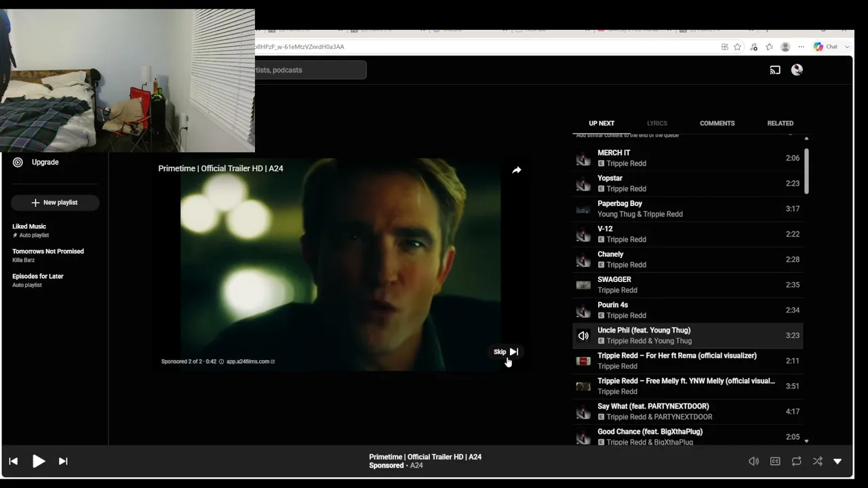This screenshot has width=868, height=488.
Task: Switch to the Comments tab
Action: [717, 123]
